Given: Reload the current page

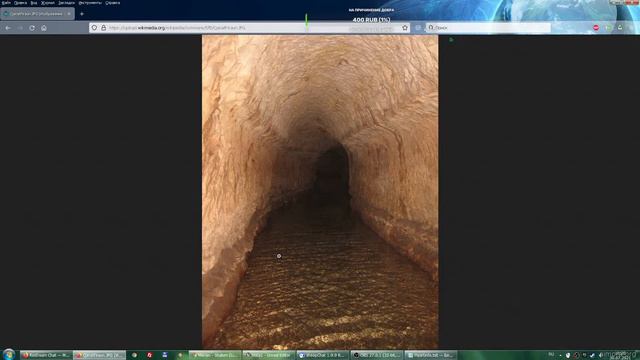Looking at the screenshot, I should 32,28.
